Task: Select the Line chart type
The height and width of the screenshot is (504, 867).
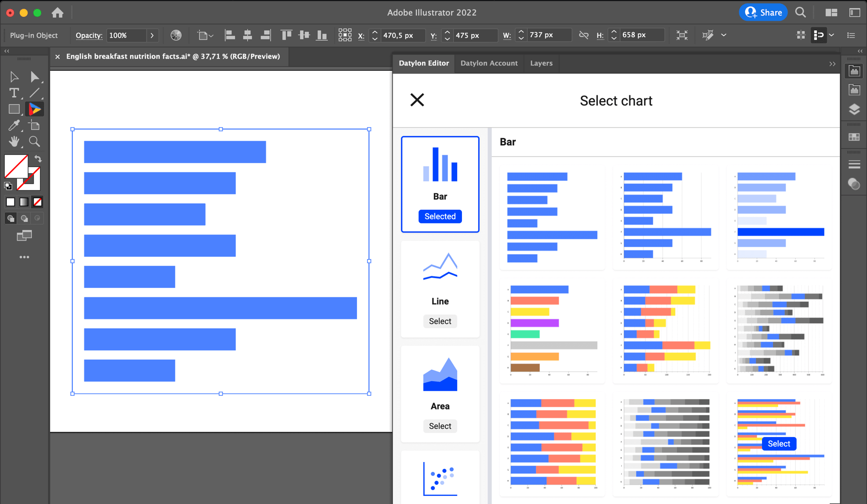Action: (x=440, y=321)
